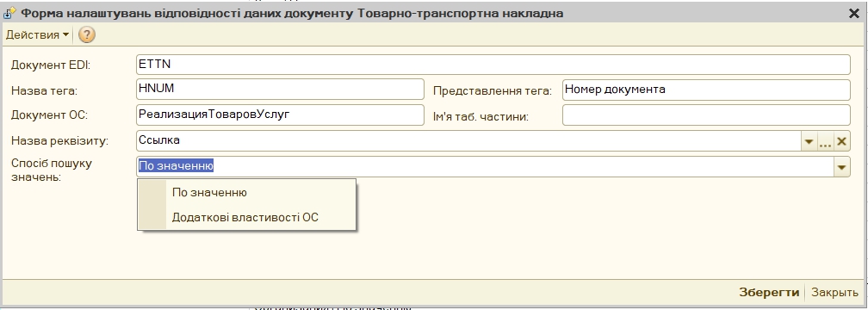Click the Документ ОС label
This screenshot has height=310, width=868.
point(49,115)
